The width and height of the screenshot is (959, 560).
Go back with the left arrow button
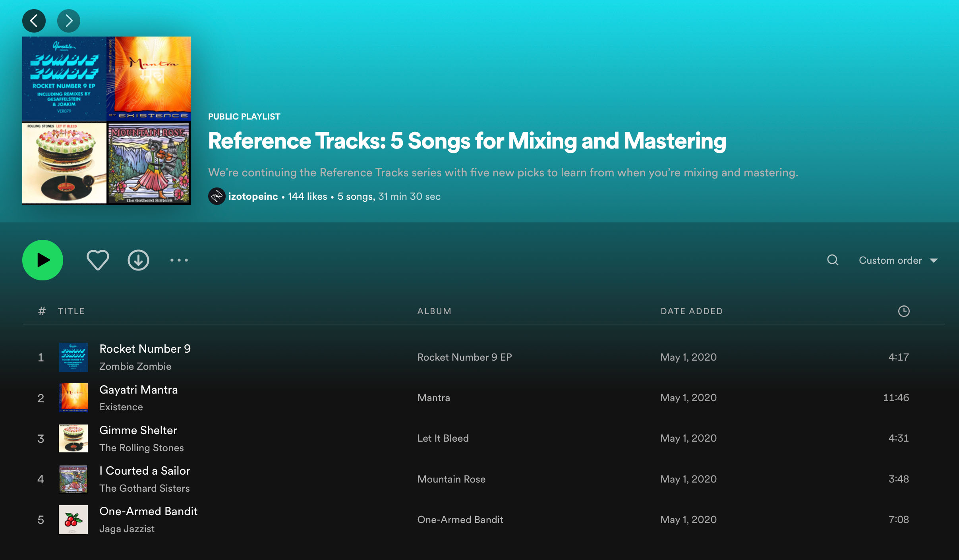34,21
